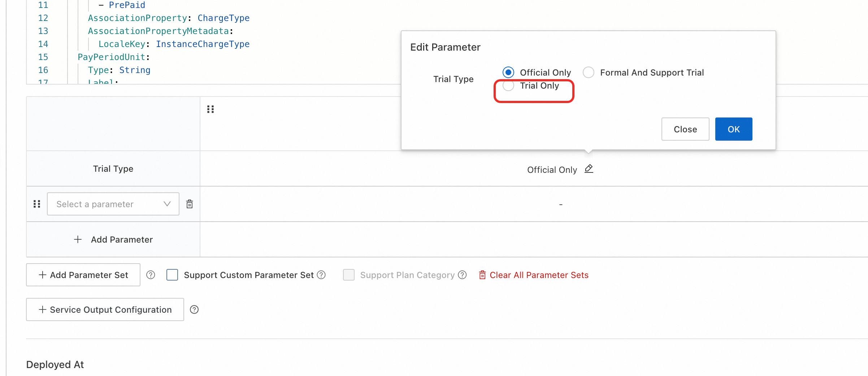The height and width of the screenshot is (376, 868).
Task: Click the edit pencil next to Official Only
Action: point(589,169)
